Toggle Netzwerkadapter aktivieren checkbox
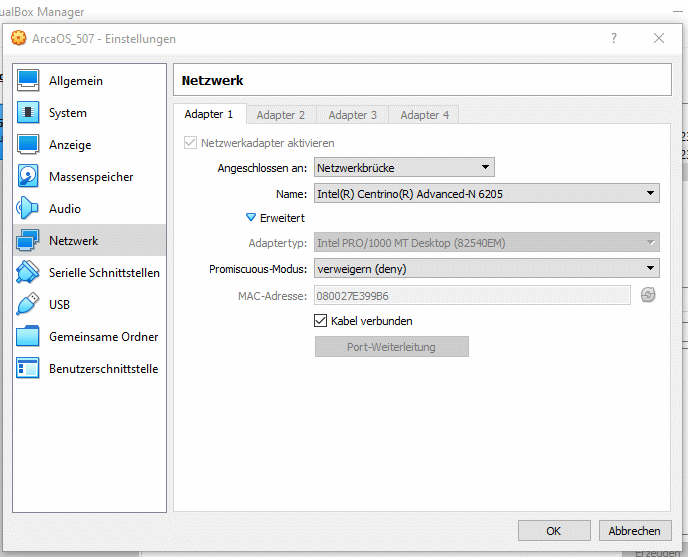Image resolution: width=688 pixels, height=557 pixels. coord(190,143)
